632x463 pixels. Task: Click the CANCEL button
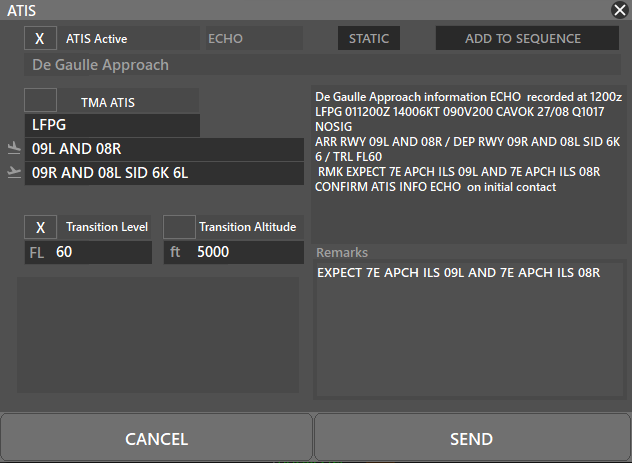click(156, 438)
